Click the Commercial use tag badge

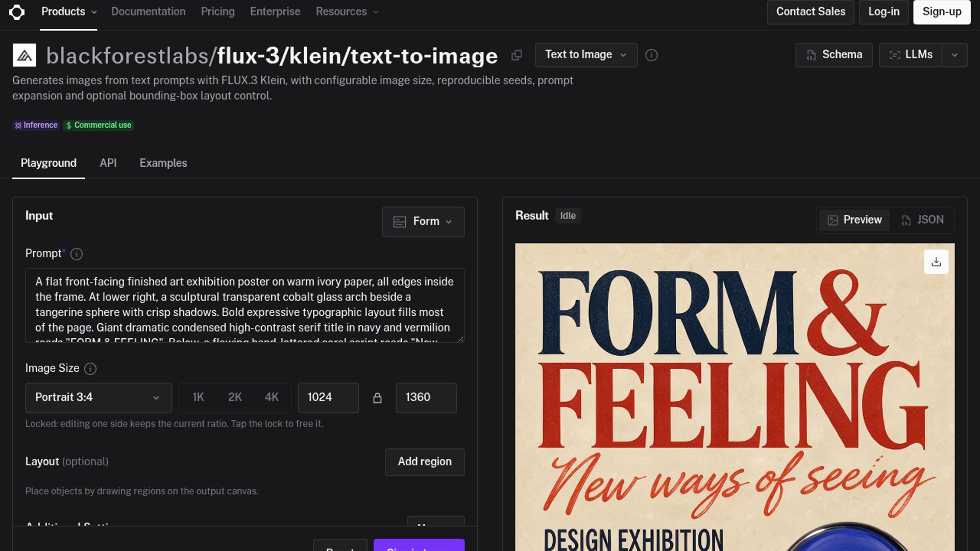click(x=99, y=126)
